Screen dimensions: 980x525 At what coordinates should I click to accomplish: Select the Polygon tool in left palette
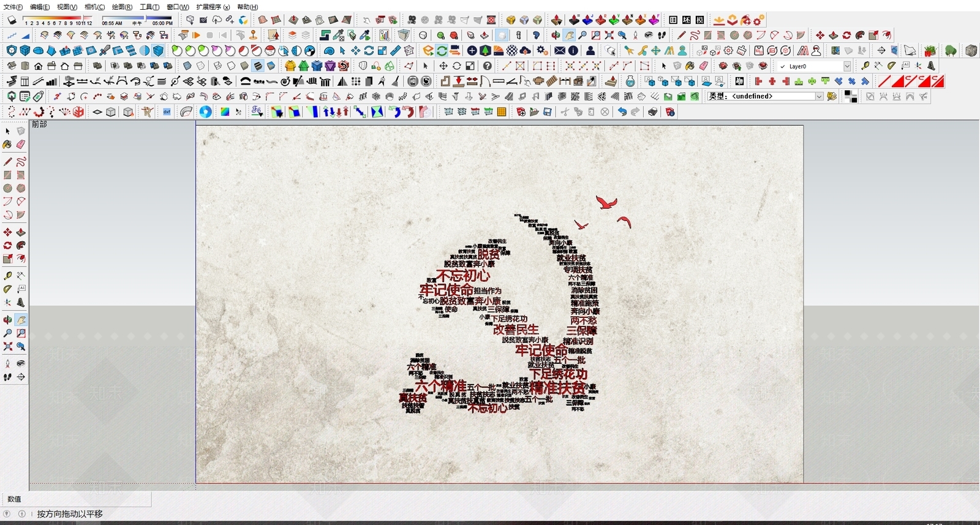(21, 189)
